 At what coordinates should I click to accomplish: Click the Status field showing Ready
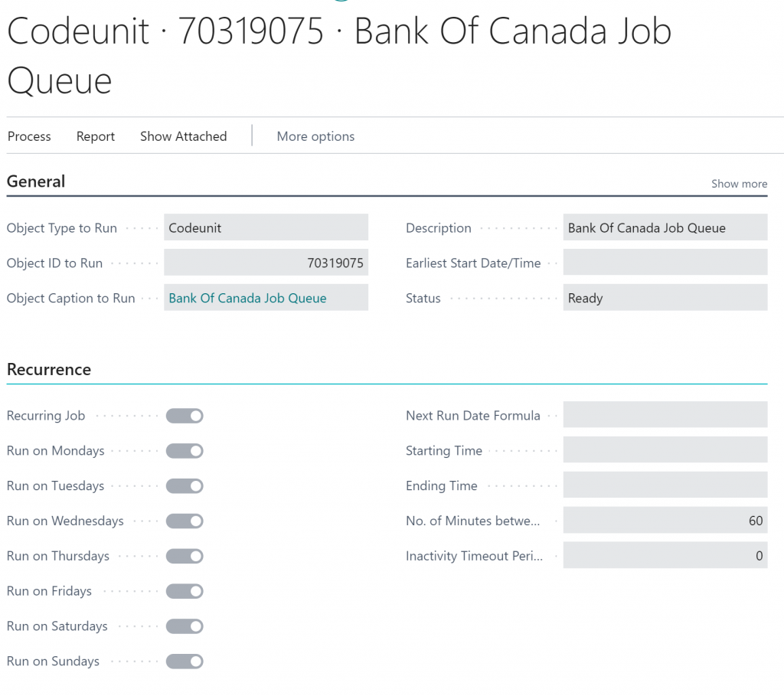coord(665,298)
